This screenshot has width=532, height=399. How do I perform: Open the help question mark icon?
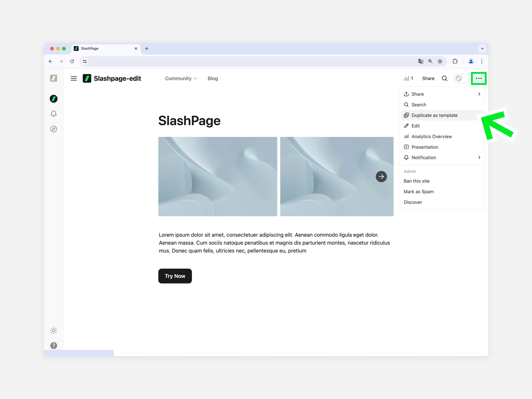point(54,346)
